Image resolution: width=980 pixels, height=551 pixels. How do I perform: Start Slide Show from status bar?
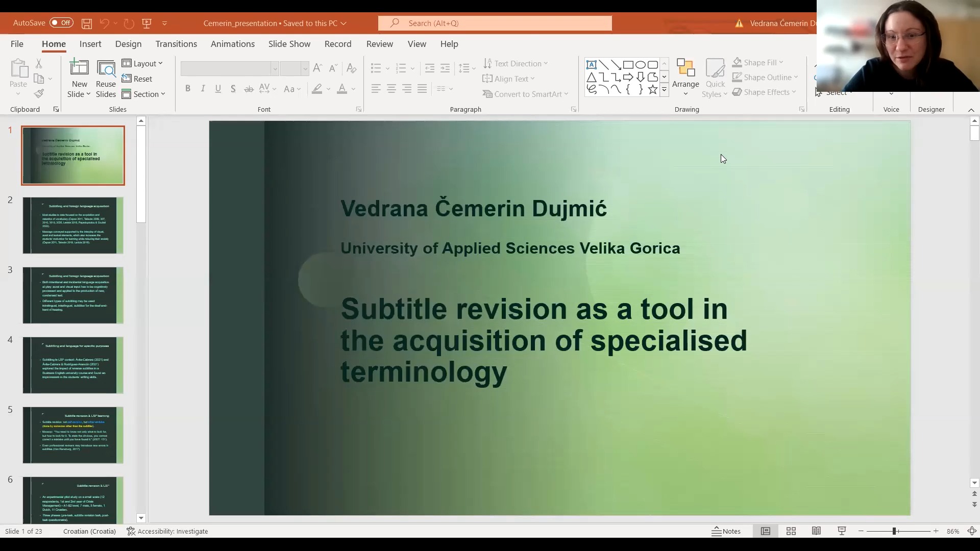point(842,531)
